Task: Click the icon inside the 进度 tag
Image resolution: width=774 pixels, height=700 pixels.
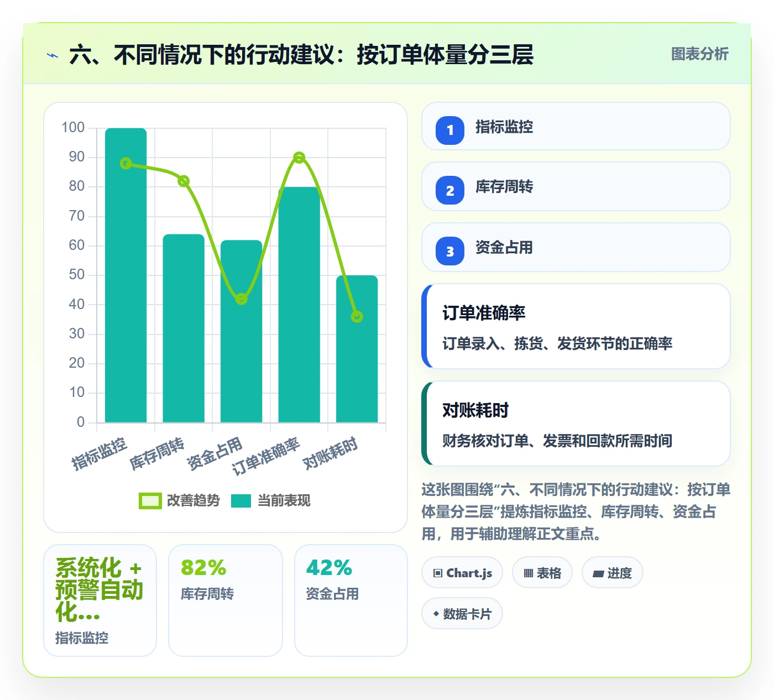Action: click(598, 574)
